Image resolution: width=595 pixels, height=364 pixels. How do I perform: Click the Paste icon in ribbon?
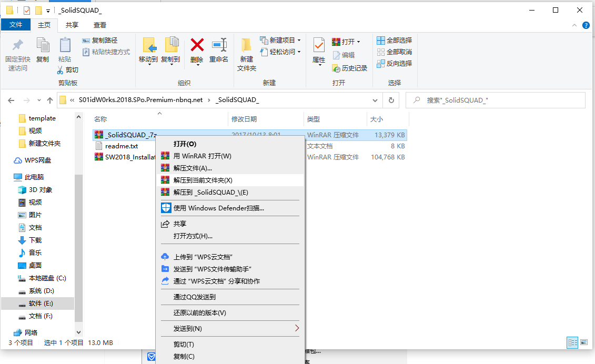tap(65, 46)
